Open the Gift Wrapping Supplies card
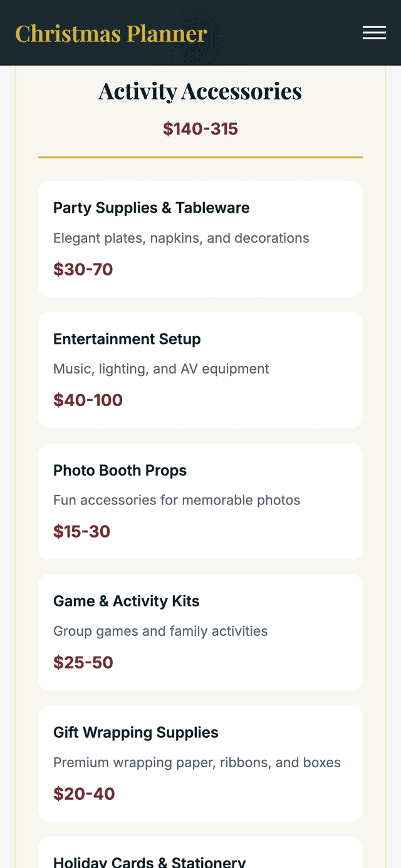 [200, 762]
